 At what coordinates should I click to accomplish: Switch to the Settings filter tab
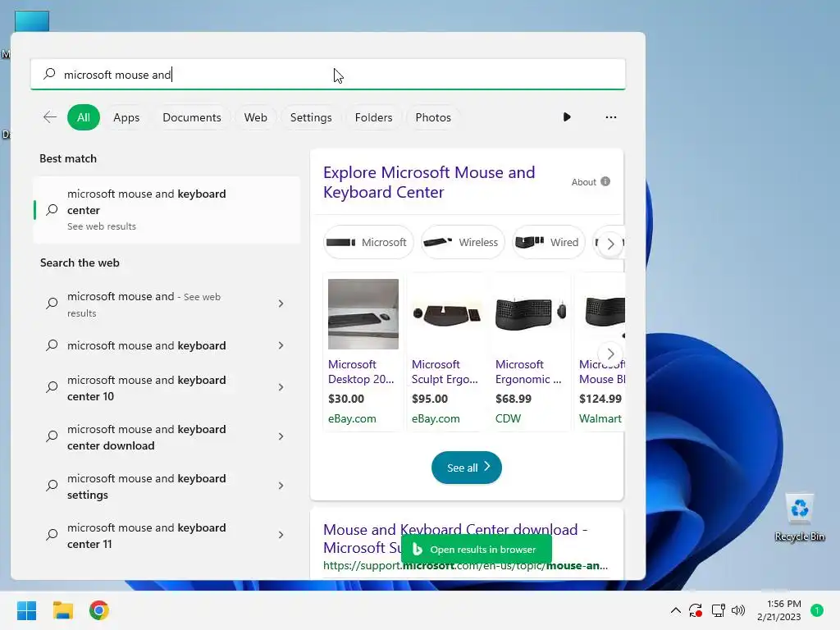coord(311,117)
